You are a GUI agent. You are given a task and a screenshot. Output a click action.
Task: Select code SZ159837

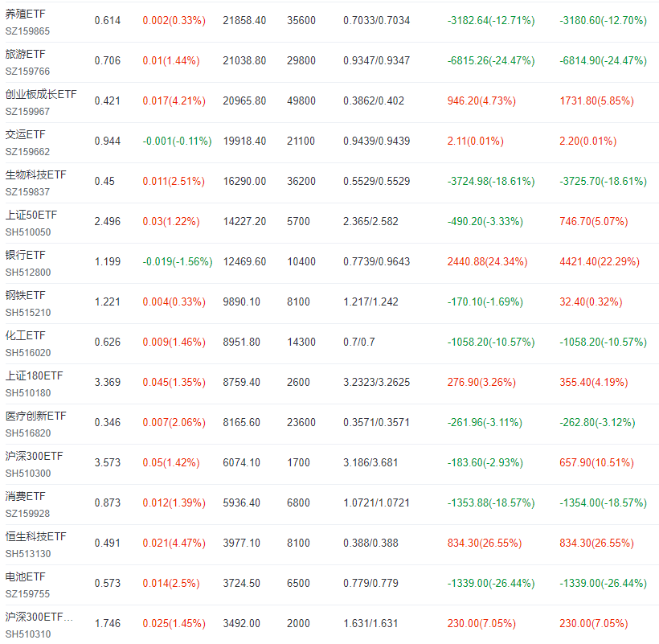tap(27, 192)
